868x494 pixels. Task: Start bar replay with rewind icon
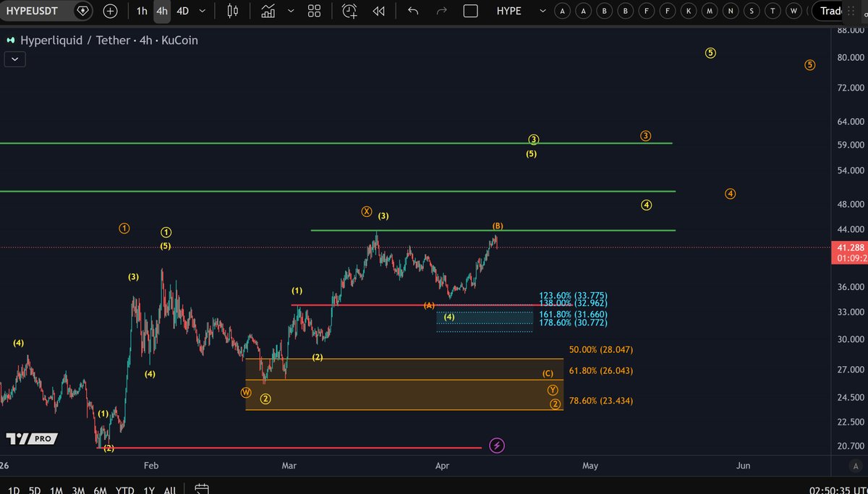(378, 11)
